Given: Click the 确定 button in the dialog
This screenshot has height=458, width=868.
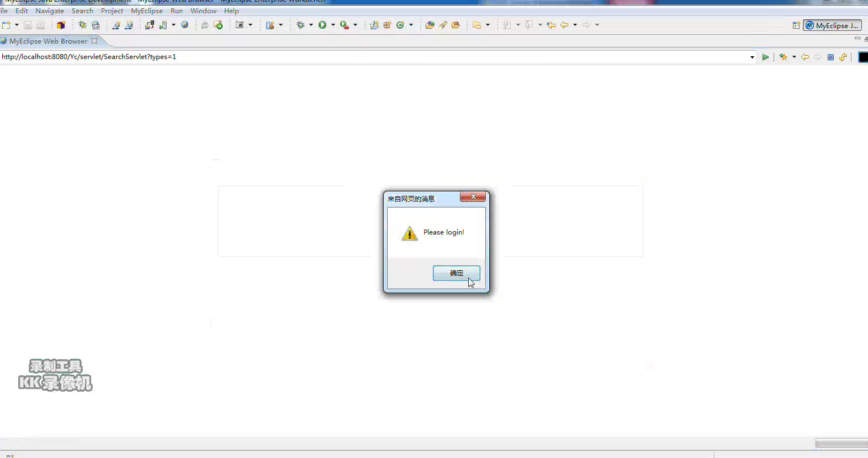Looking at the screenshot, I should (457, 273).
